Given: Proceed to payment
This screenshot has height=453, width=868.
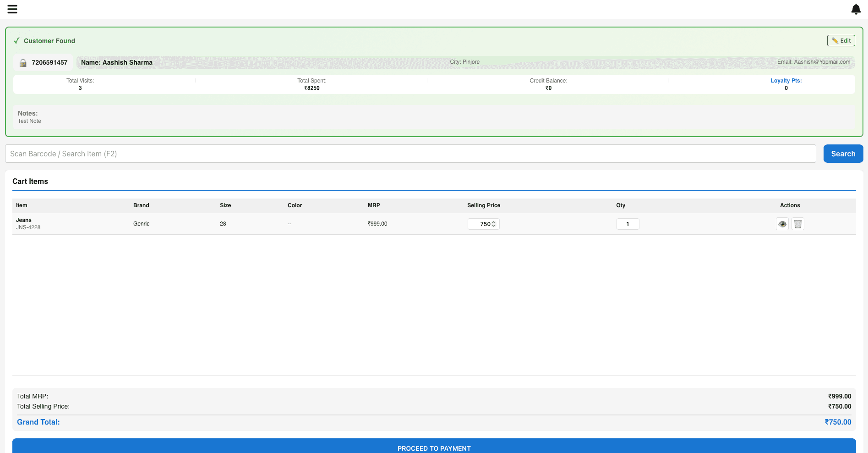Looking at the screenshot, I should point(434,447).
